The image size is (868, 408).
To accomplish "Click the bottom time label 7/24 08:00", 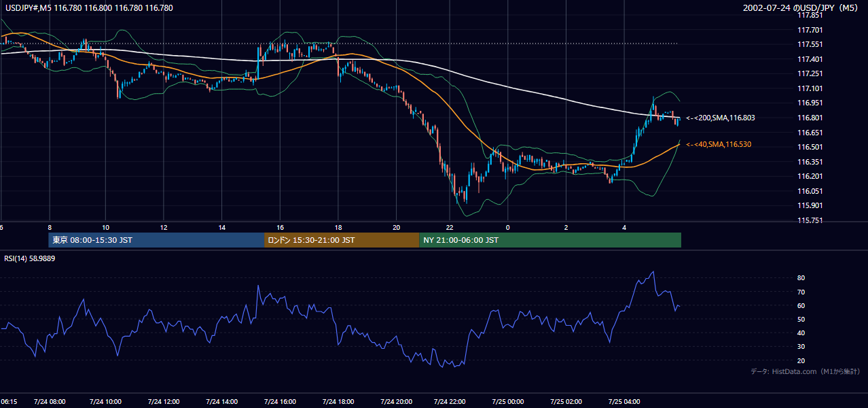I will click(x=48, y=402).
